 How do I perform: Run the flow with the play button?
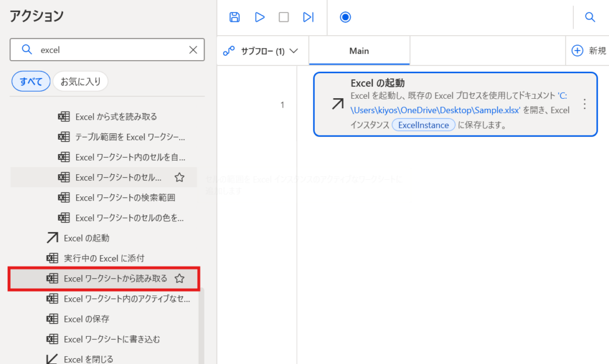point(259,17)
